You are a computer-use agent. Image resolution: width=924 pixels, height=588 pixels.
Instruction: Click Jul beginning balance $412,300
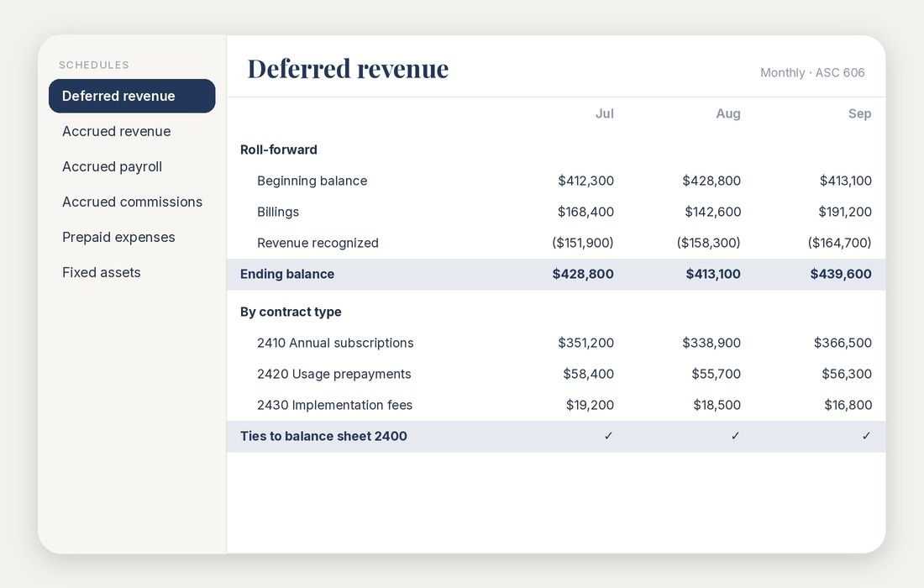(585, 181)
